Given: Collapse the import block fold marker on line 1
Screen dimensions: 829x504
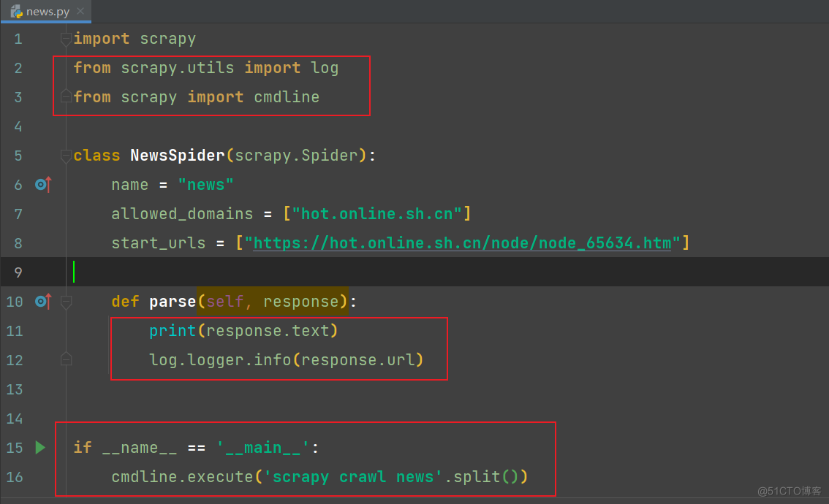Looking at the screenshot, I should (x=66, y=39).
